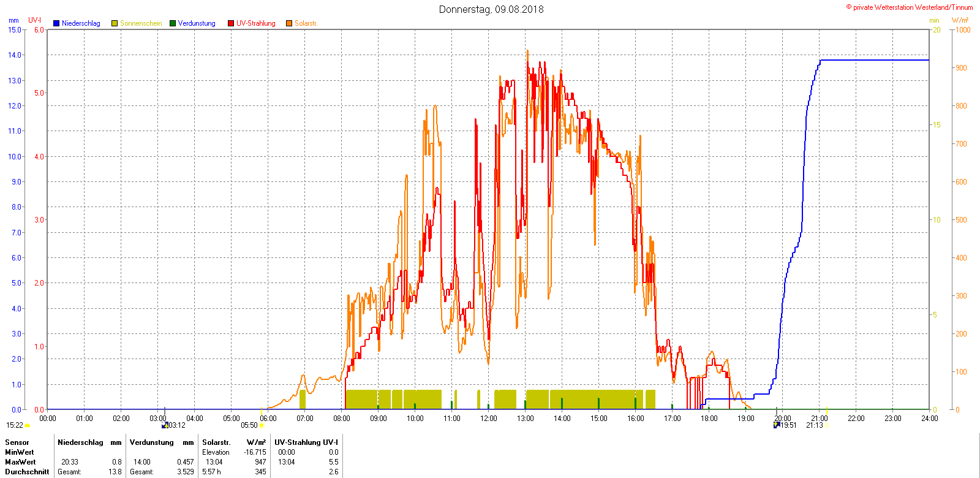Click the 12:00 tick on the time axis
The image size is (980, 478).
point(489,419)
